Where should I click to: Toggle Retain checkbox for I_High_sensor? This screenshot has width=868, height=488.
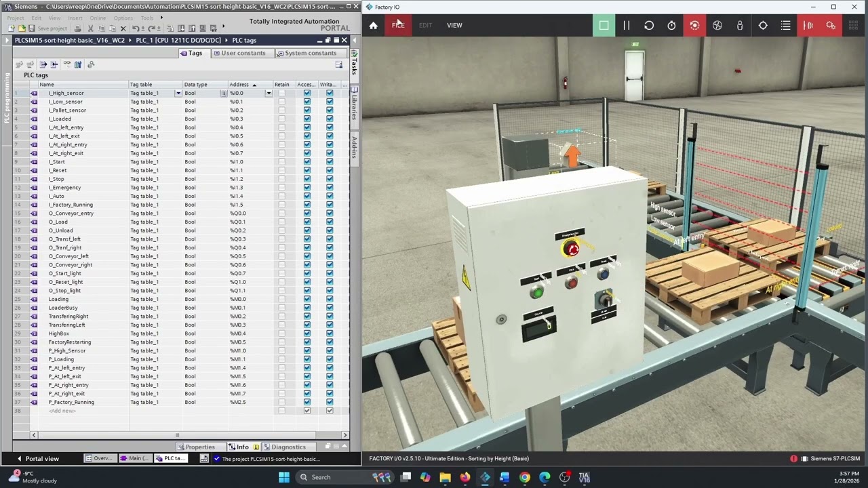pyautogui.click(x=281, y=93)
